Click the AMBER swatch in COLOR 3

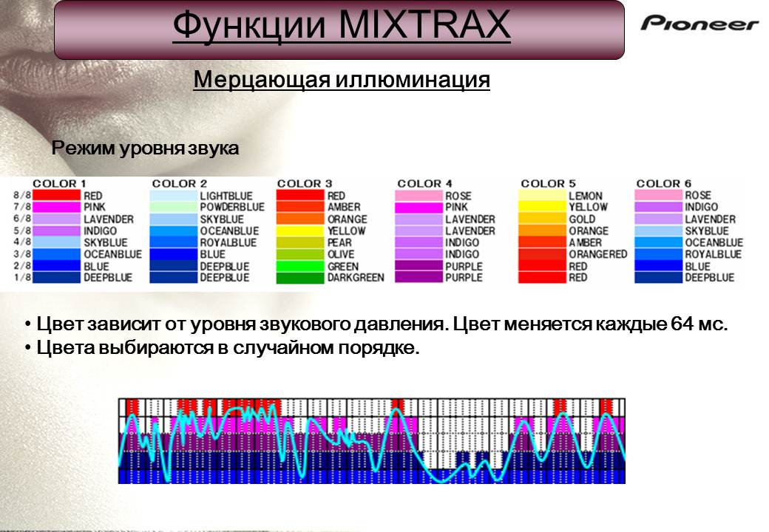(x=300, y=207)
